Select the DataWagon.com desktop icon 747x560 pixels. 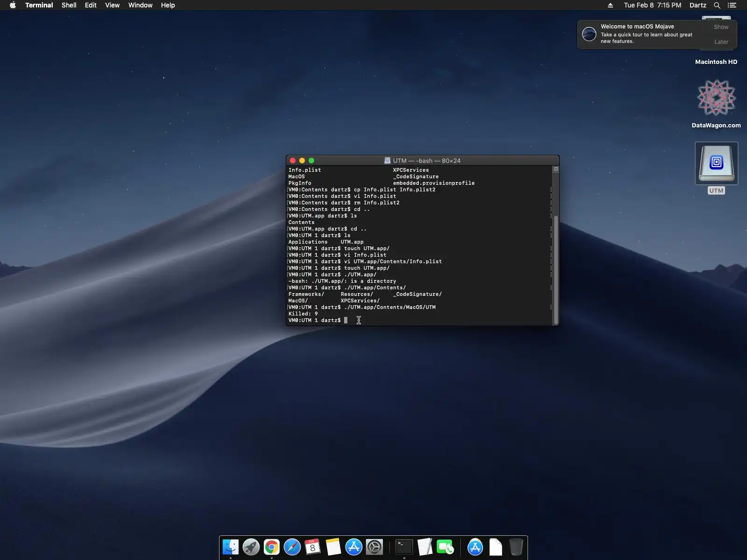point(717,97)
